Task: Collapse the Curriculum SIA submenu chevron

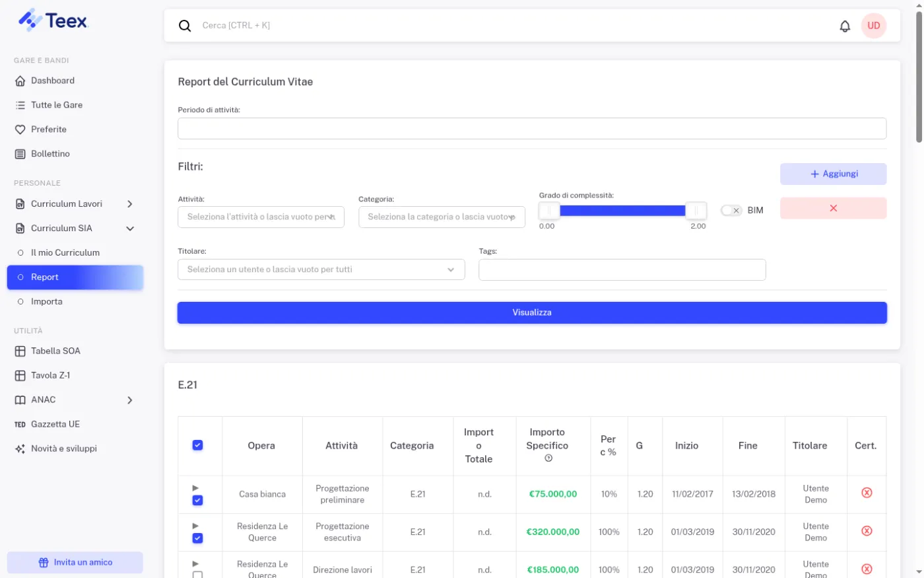Action: tap(130, 229)
